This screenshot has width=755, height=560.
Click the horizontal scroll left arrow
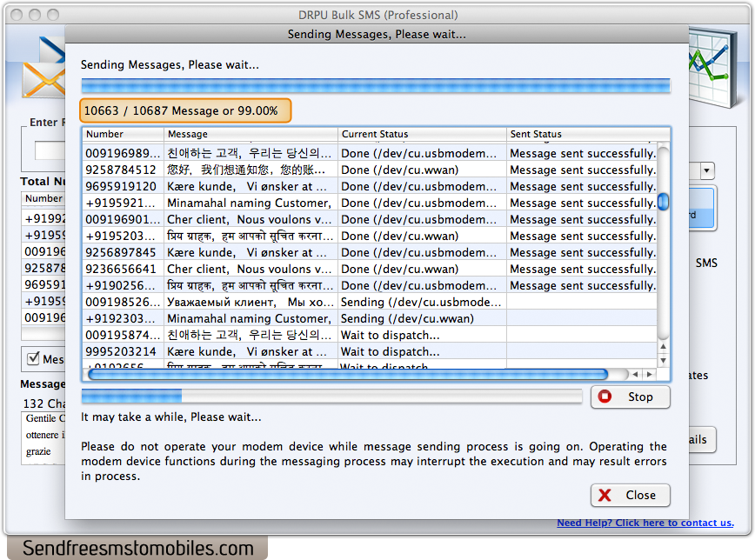point(636,374)
